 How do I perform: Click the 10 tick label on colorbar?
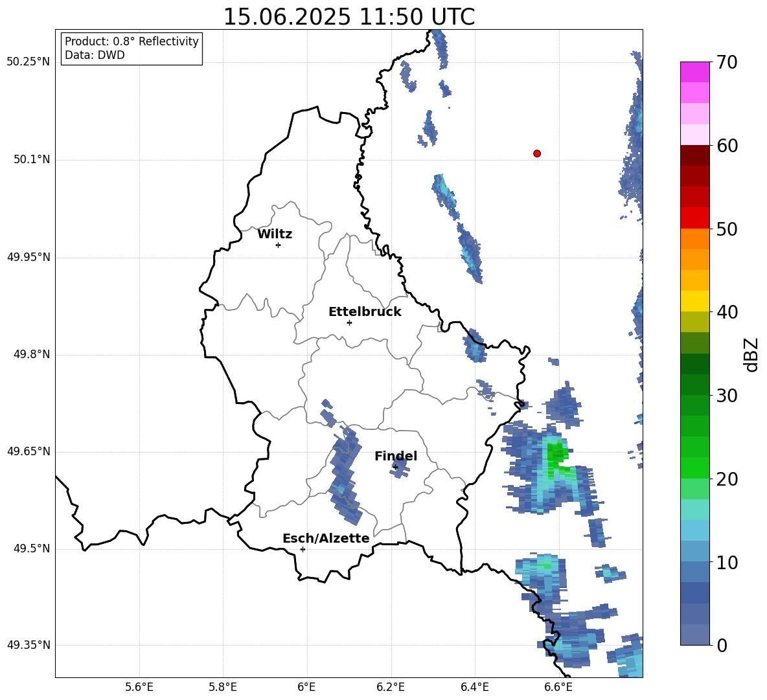pos(727,562)
